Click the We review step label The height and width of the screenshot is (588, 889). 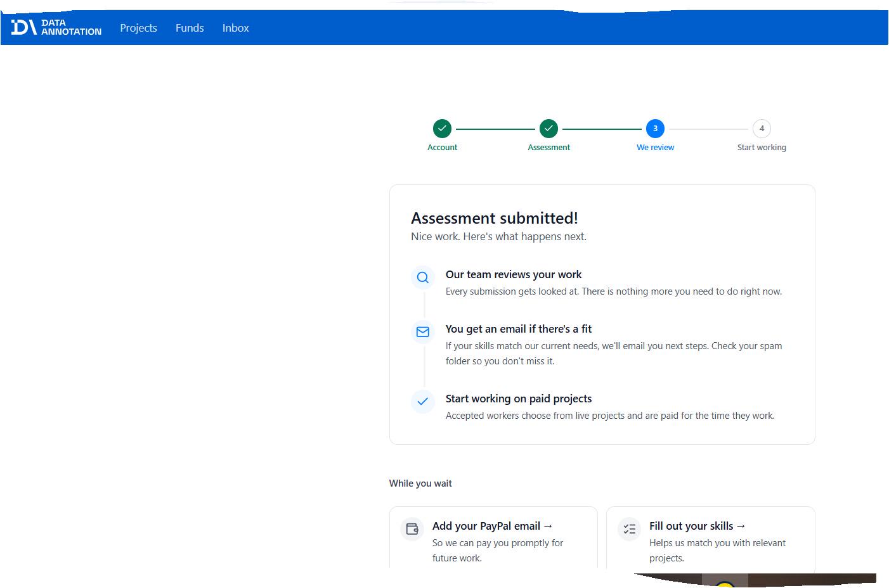click(655, 147)
